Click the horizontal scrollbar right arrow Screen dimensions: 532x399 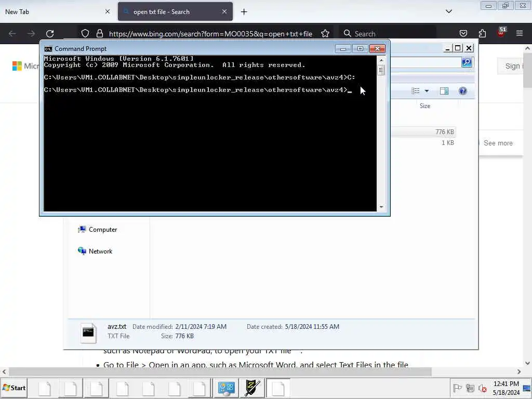coord(519,372)
